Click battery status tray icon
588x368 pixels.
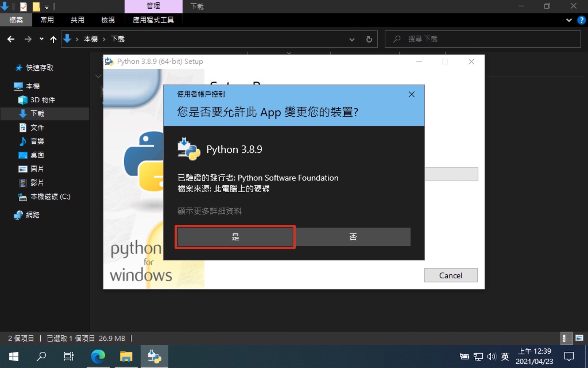(x=464, y=356)
